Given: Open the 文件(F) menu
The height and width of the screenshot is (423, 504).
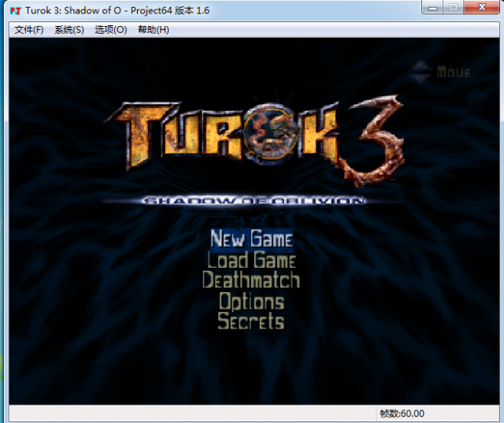Looking at the screenshot, I should click(29, 30).
